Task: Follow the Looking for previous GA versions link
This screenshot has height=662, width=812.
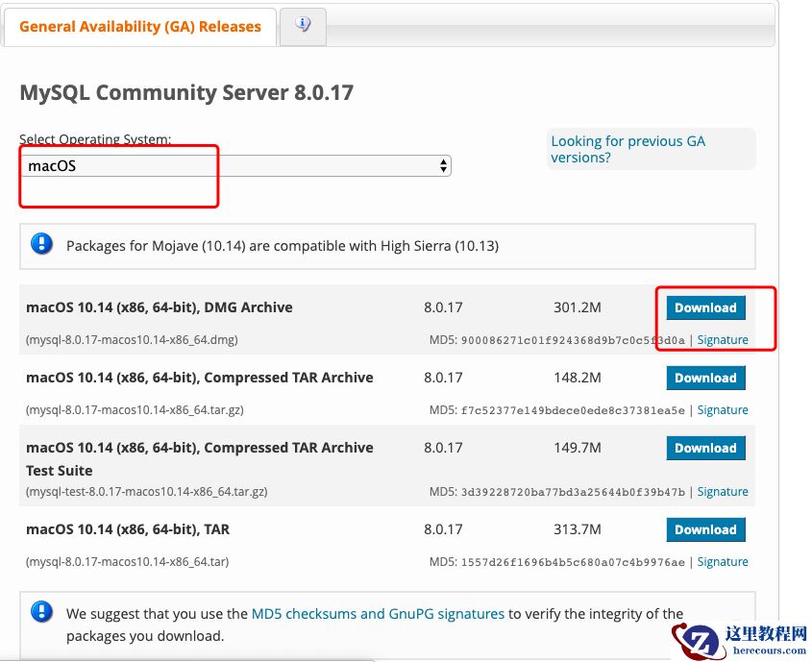Action: click(x=627, y=149)
